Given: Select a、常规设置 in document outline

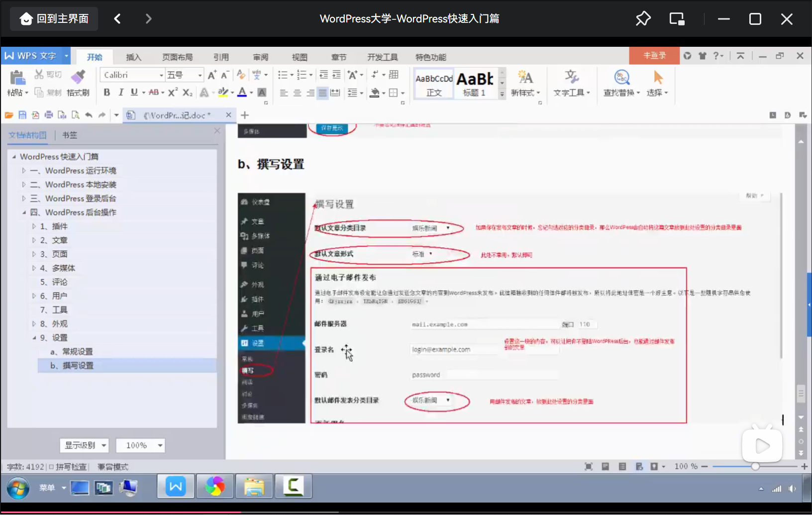Looking at the screenshot, I should click(x=71, y=352).
